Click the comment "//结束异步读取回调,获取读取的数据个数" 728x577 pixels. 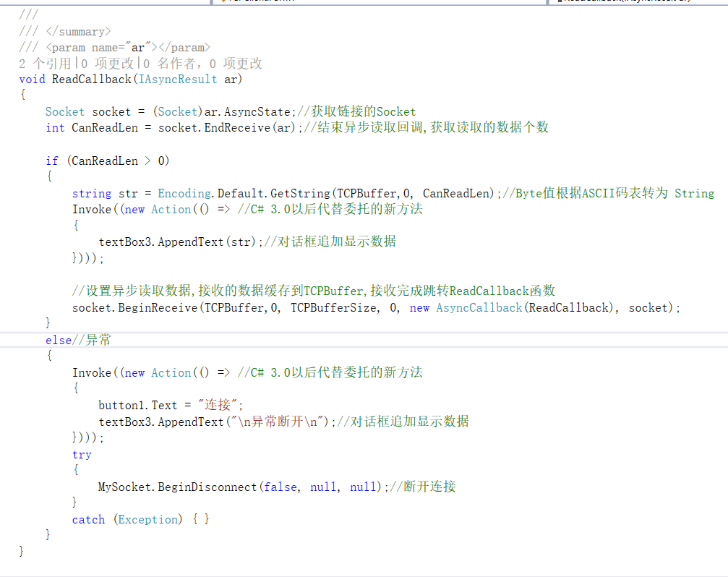tap(427, 128)
